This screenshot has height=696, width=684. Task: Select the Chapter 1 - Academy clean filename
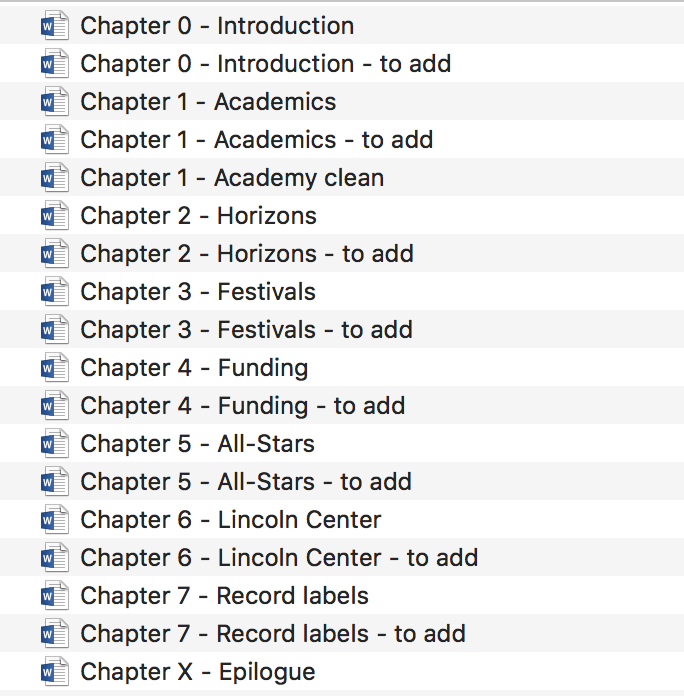click(x=232, y=178)
